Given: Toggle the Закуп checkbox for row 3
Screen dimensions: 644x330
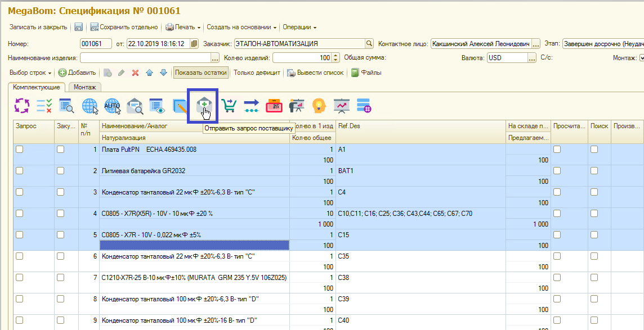Looking at the screenshot, I should tap(61, 192).
